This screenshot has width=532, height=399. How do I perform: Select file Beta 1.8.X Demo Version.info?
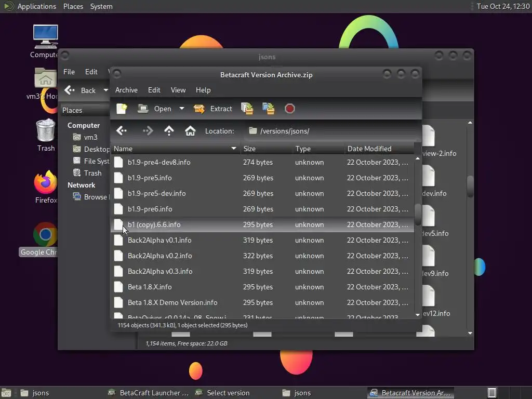click(262, 303)
